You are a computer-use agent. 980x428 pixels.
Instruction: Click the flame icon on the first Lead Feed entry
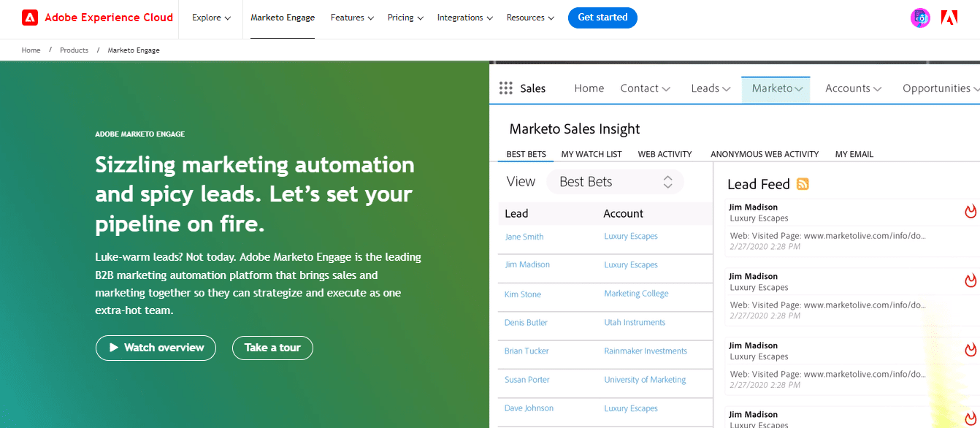pos(971,211)
